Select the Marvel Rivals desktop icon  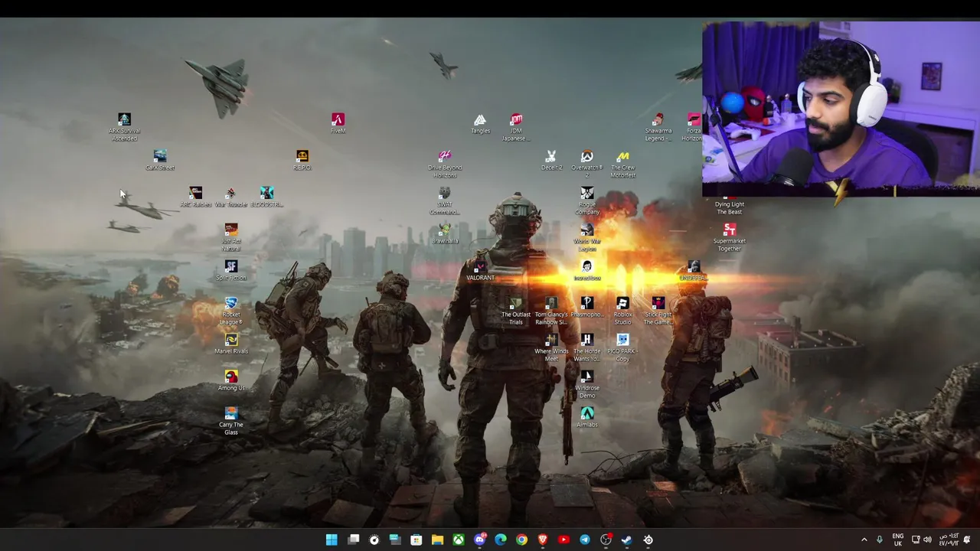click(231, 344)
